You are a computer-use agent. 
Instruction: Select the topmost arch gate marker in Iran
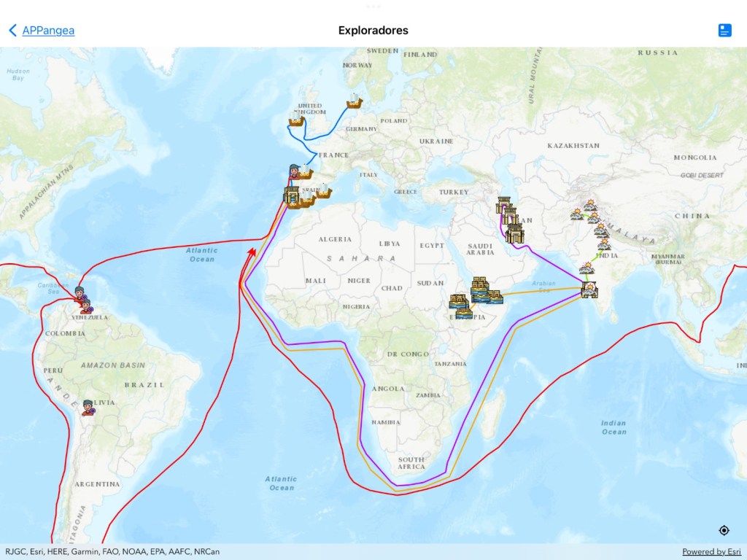pyautogui.click(x=503, y=205)
